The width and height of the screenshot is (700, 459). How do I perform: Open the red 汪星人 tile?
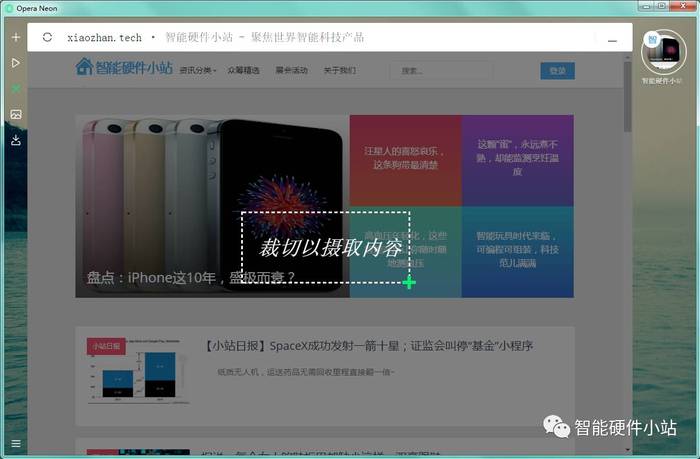(x=405, y=160)
